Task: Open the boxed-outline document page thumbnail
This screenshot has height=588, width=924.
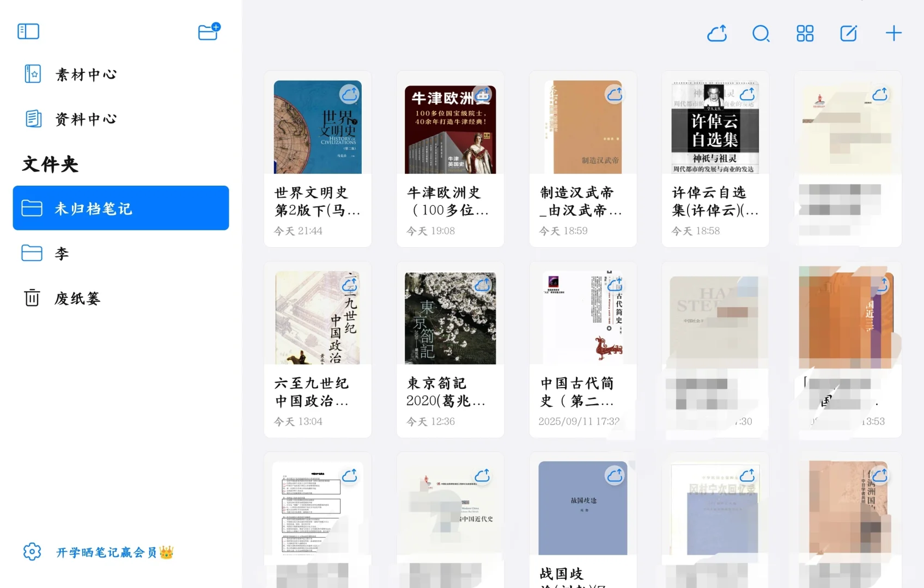Action: point(318,509)
